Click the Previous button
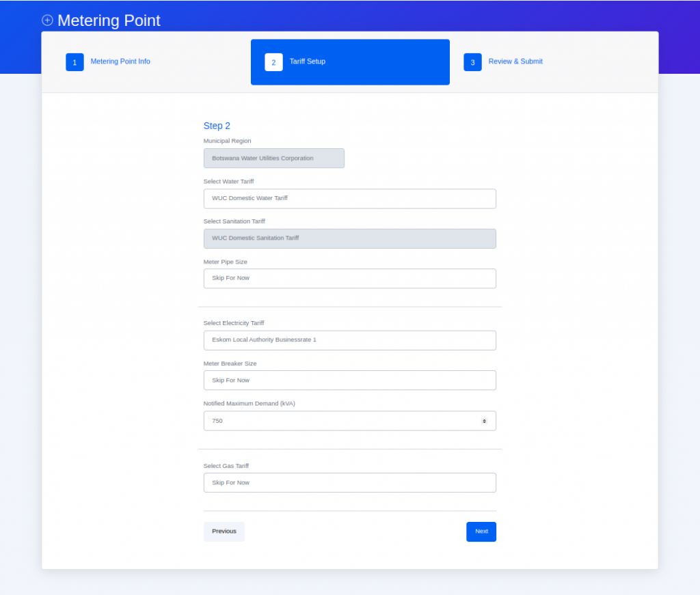The width and height of the screenshot is (700, 595). click(x=224, y=531)
